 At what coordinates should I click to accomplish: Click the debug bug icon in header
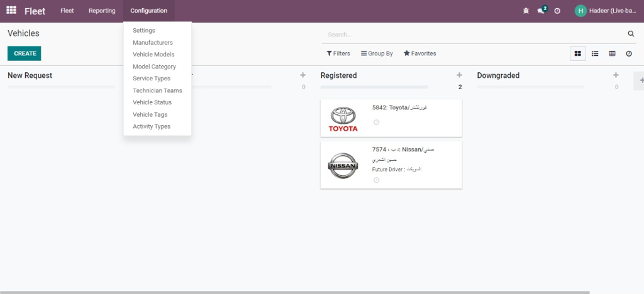pos(526,11)
